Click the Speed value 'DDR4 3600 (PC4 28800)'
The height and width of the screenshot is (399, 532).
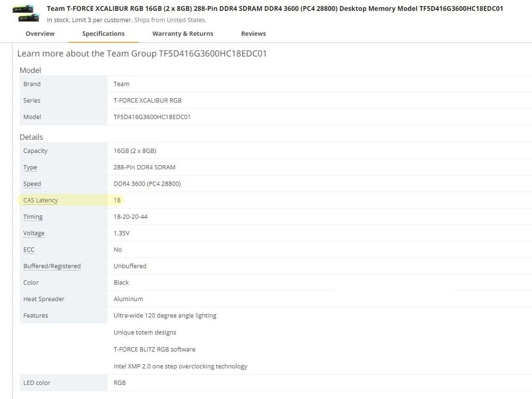pyautogui.click(x=147, y=183)
